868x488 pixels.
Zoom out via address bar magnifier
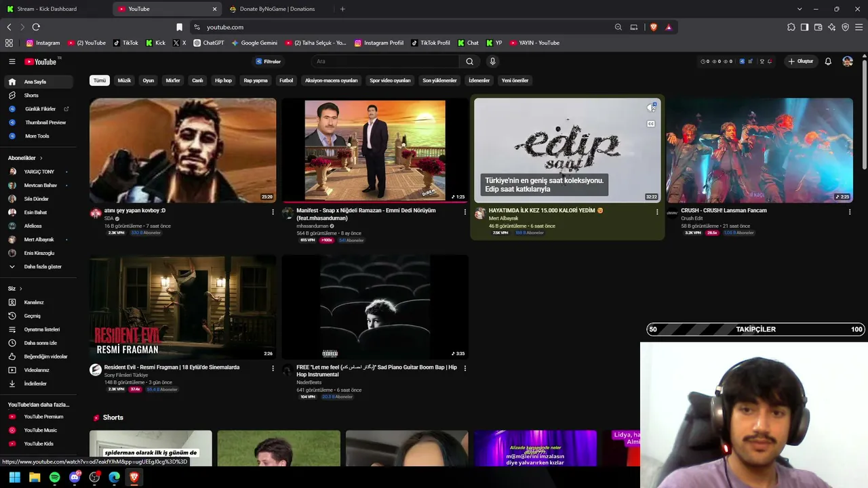point(618,27)
